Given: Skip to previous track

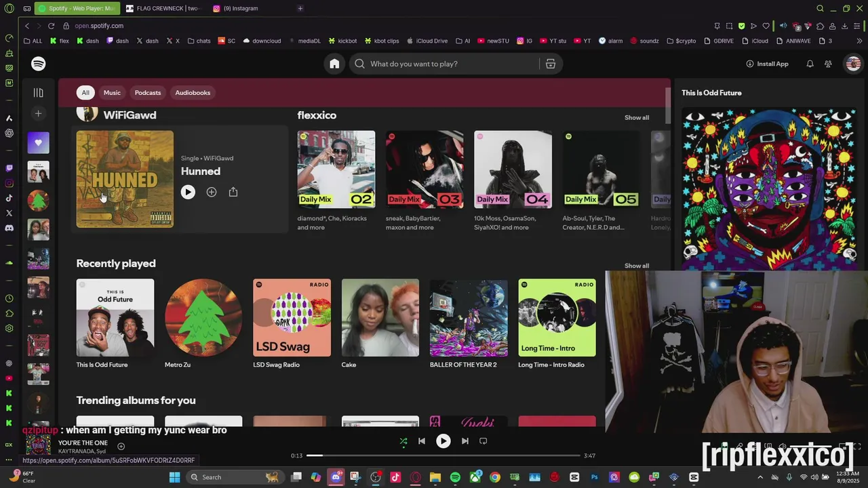Looking at the screenshot, I should [422, 441].
